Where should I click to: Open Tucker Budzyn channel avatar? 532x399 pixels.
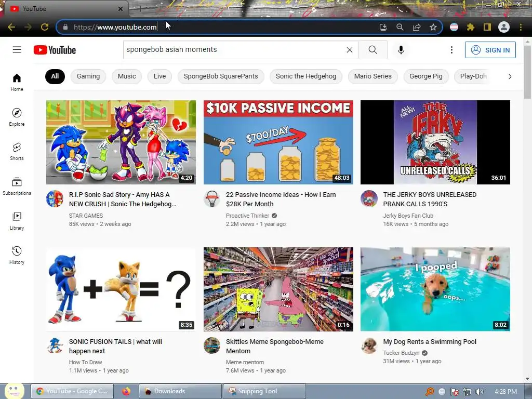[369, 345]
